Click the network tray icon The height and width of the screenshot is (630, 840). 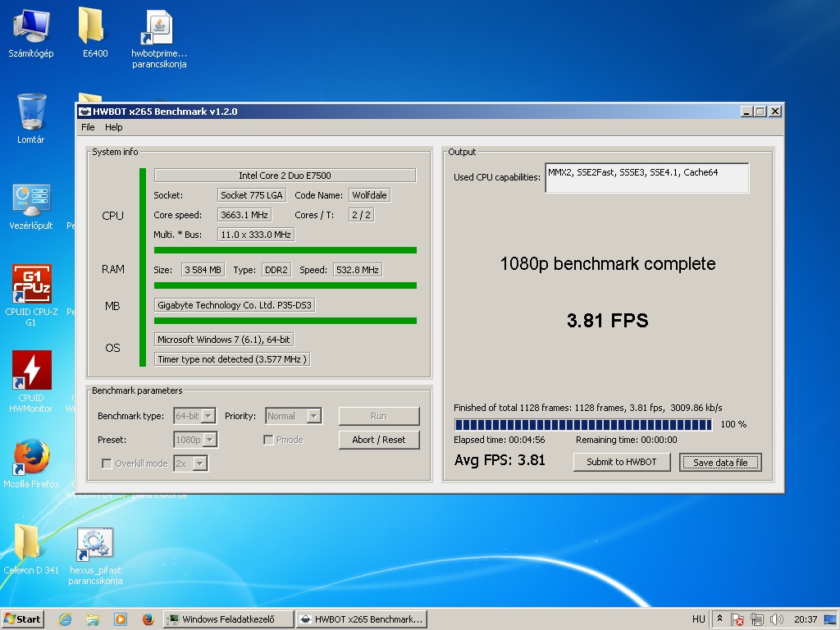point(757,619)
